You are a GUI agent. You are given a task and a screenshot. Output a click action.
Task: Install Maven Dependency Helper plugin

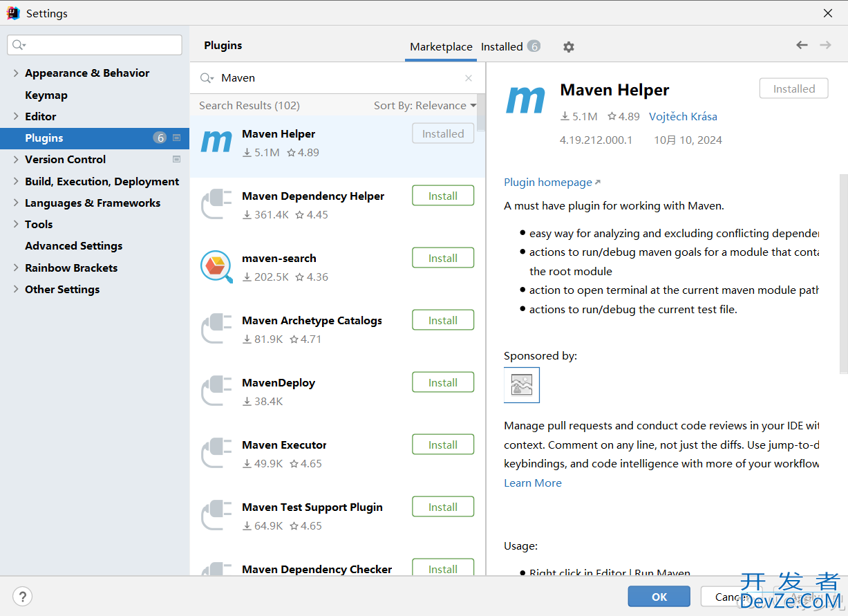tap(443, 196)
